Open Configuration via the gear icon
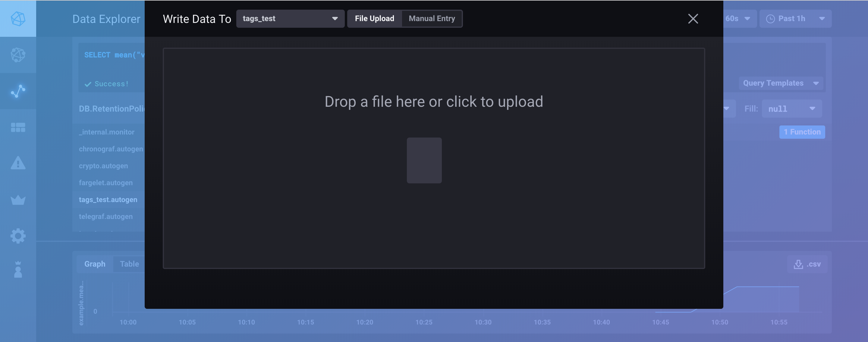Screen dimensions: 868x342 point(18,236)
